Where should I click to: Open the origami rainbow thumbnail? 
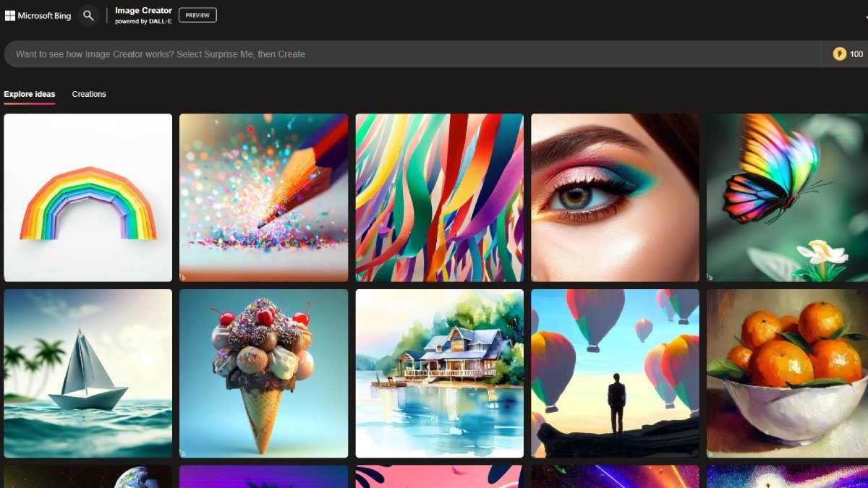coord(88,197)
